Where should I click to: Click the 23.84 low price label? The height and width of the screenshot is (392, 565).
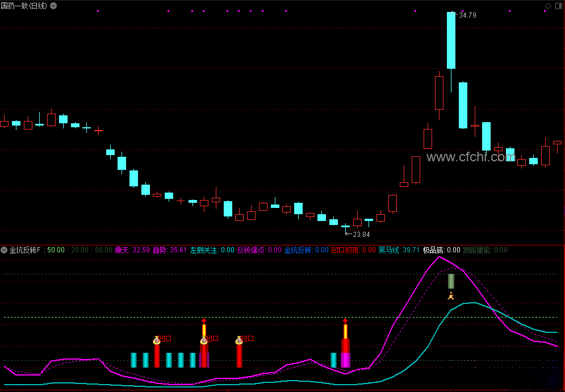click(361, 235)
